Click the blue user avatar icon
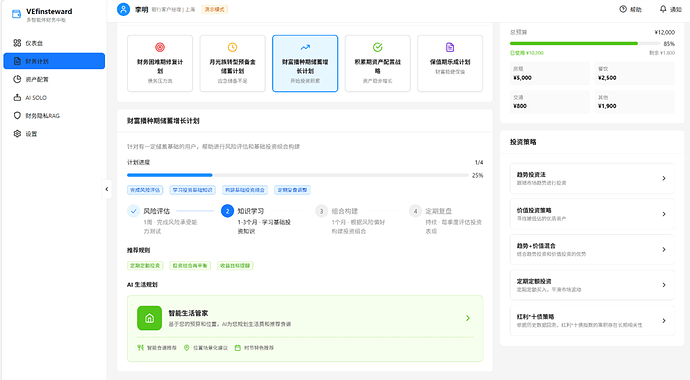Screen dimensions: 690x380 tap(123, 9)
